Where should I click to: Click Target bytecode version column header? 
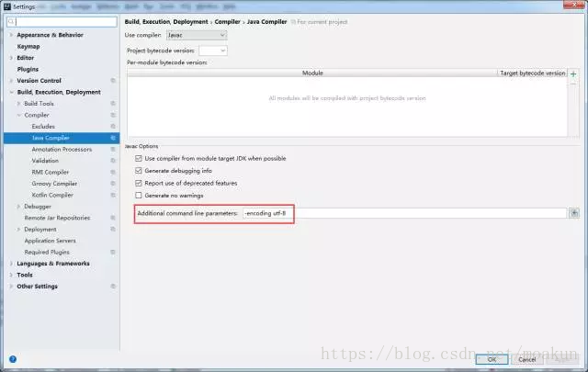coord(533,73)
